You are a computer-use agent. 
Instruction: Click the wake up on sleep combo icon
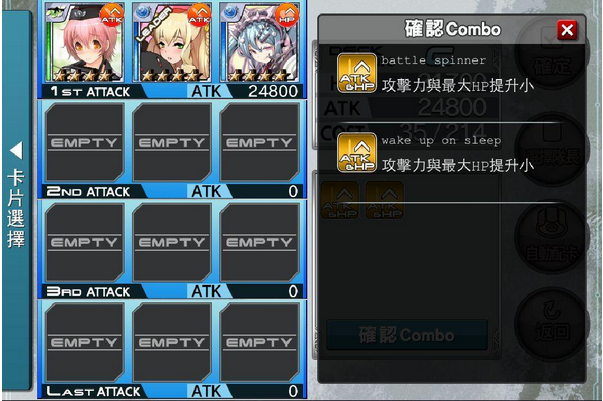(x=357, y=152)
